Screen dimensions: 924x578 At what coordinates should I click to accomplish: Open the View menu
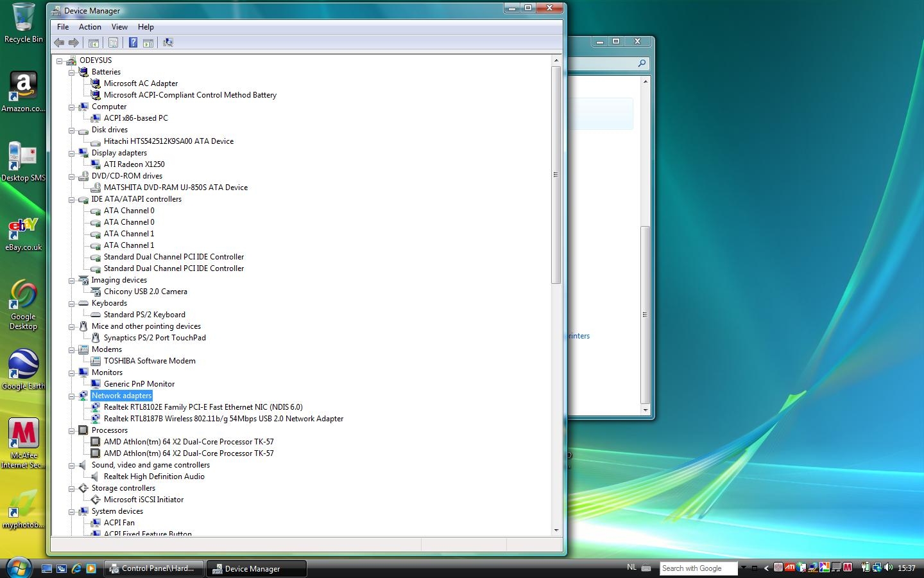pyautogui.click(x=119, y=27)
